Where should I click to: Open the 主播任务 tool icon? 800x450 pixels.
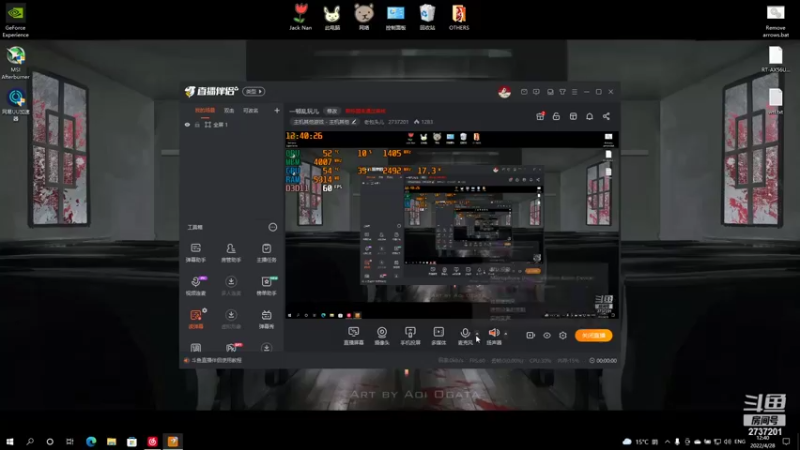(266, 252)
